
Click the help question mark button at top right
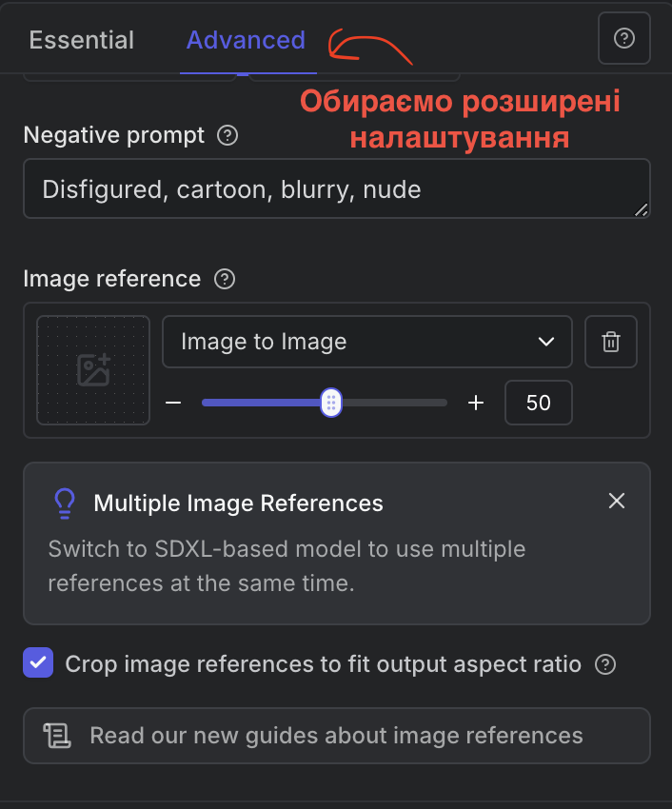pos(624,38)
